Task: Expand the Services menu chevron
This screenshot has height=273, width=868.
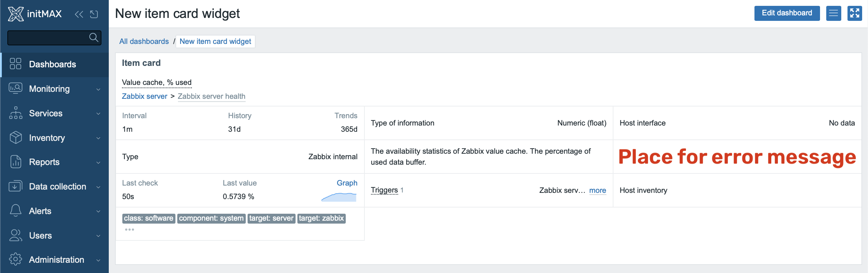Action: click(98, 114)
